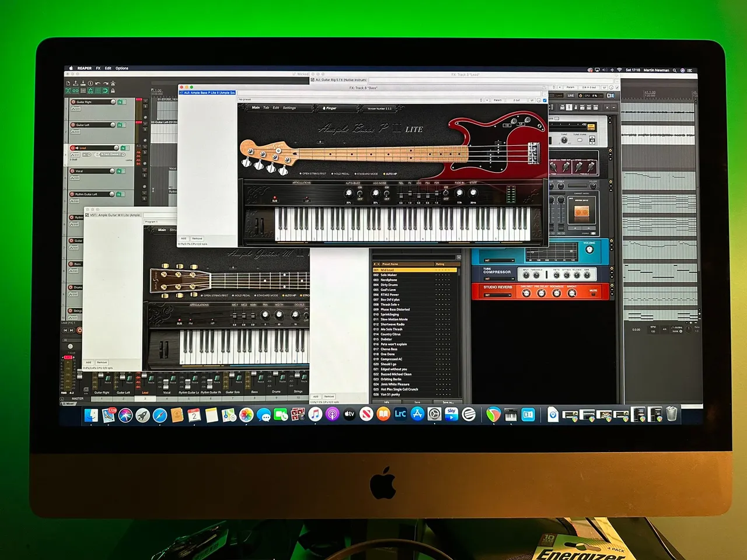This screenshot has height=560, width=747.
Task: Toggle Fade-In ON/OFF switch in Ample Bass
Action: point(446,193)
